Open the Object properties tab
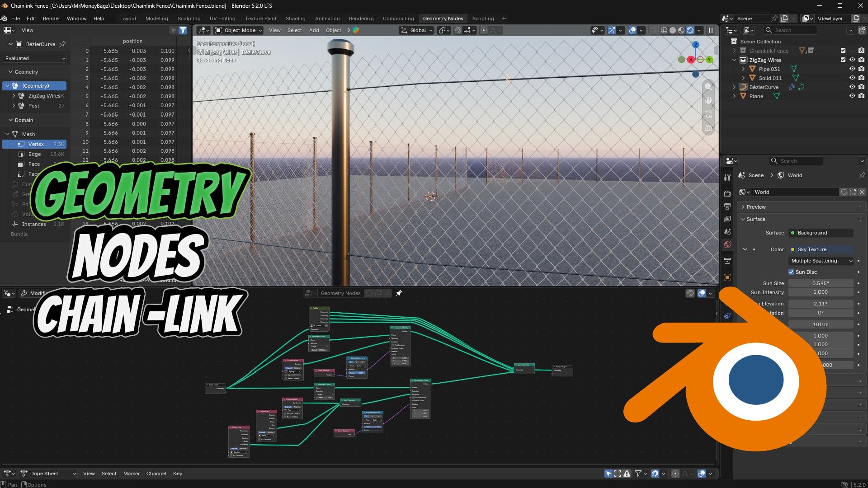The image size is (868, 488). tap(727, 277)
